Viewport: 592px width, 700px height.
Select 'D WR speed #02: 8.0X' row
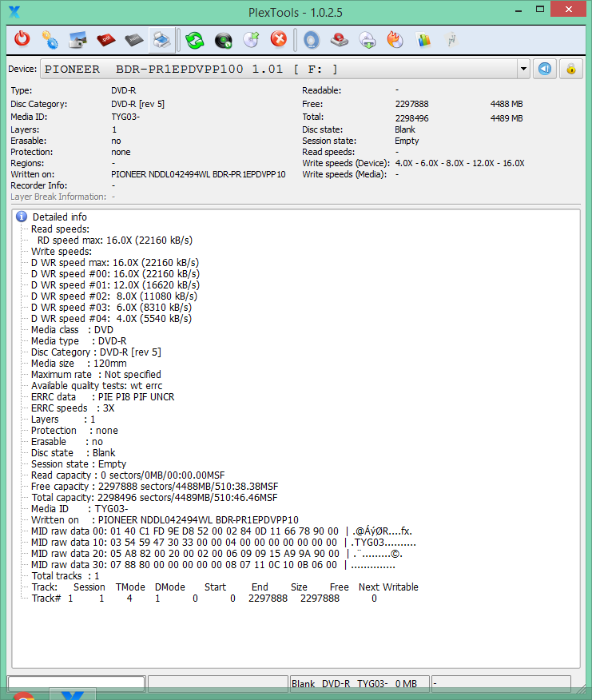[x=113, y=296]
